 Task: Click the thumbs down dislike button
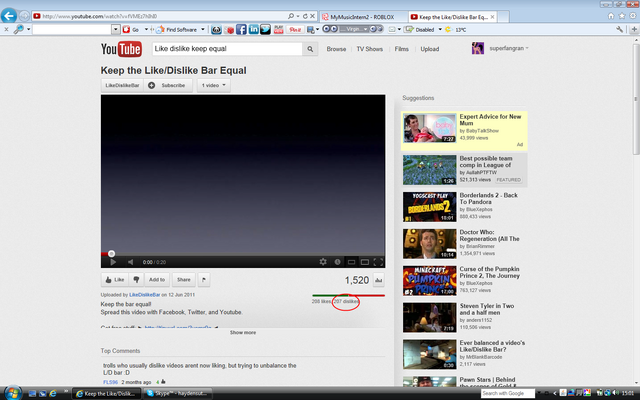[x=136, y=280]
